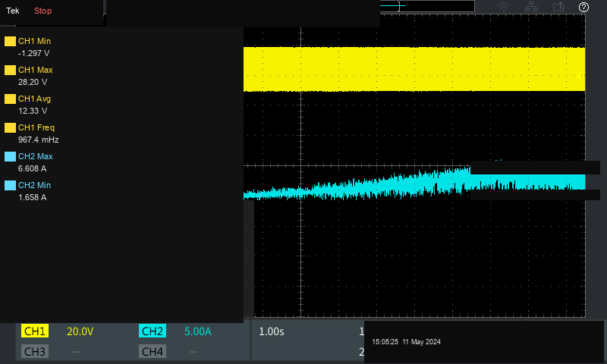This screenshot has width=607, height=364.
Task: Click the CH2 Max cyan badge
Action: [x=10, y=157]
